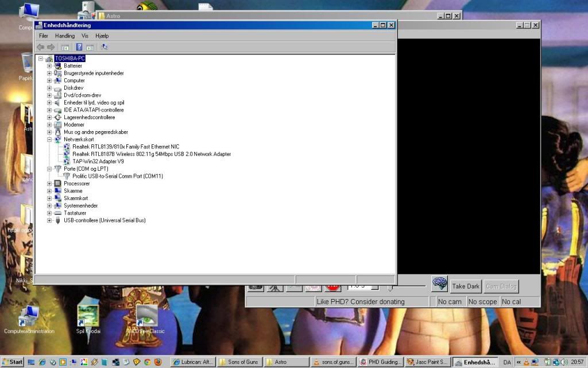Click the Dvd/cd-rom-drev drive icon
Screen dimensions: 588x368
(x=58, y=95)
